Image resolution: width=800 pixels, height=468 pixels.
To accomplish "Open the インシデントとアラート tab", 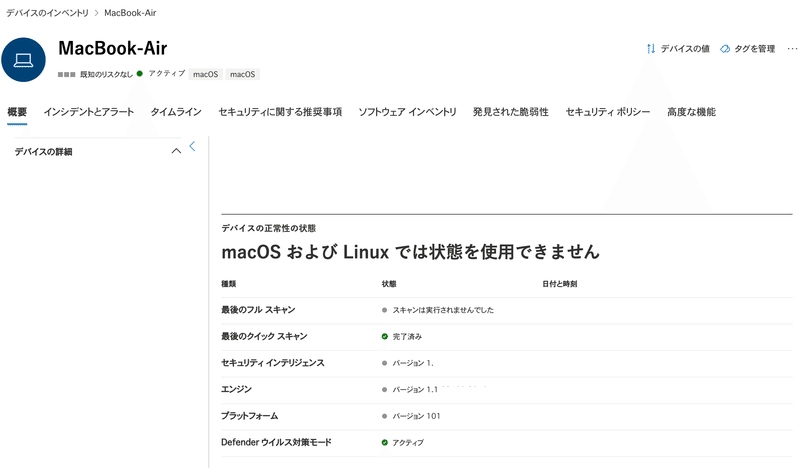I will (89, 112).
